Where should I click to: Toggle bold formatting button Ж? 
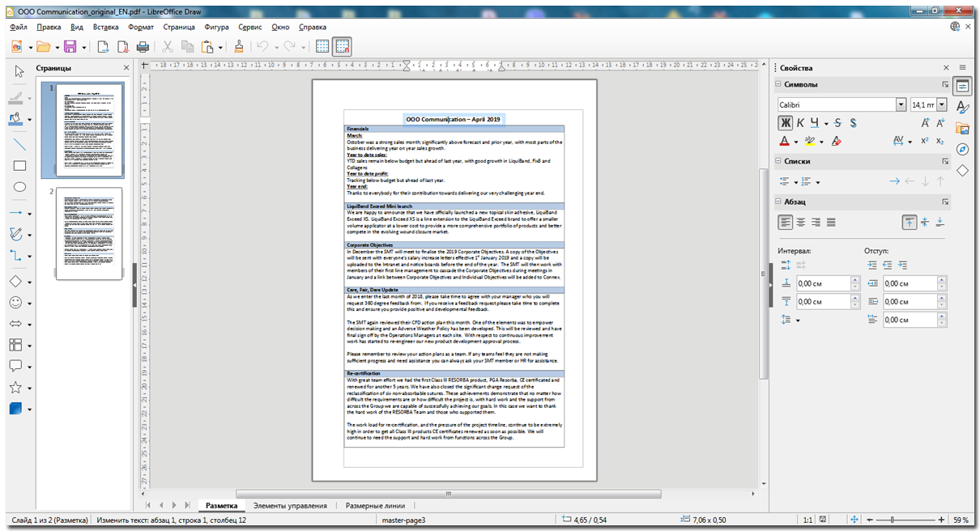point(785,123)
